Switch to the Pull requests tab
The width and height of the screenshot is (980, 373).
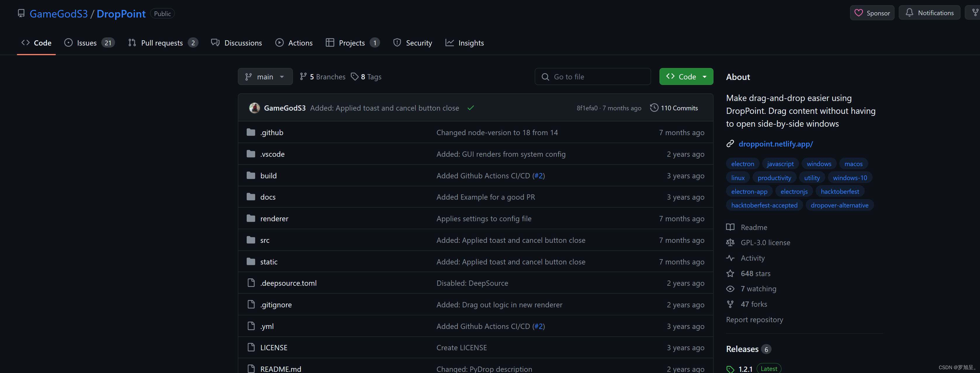[162, 43]
